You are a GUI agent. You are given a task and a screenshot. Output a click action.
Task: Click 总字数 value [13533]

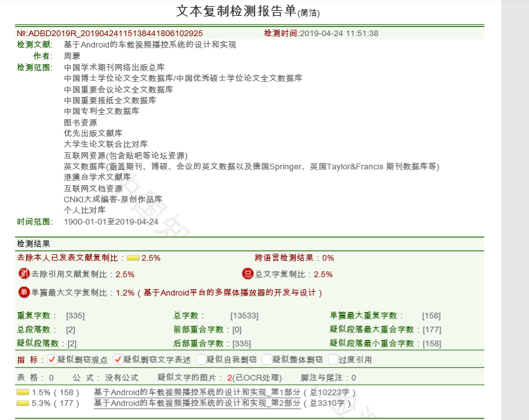[x=245, y=316]
